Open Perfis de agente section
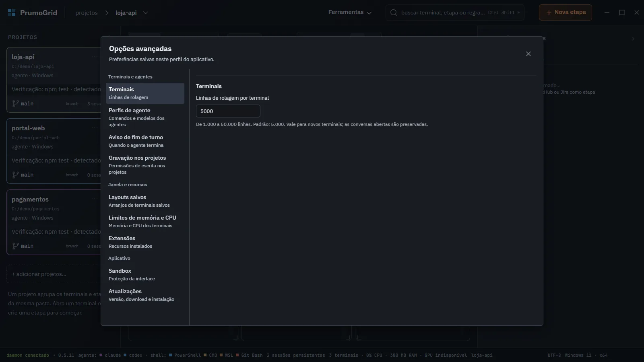The image size is (644, 362). pos(145,117)
